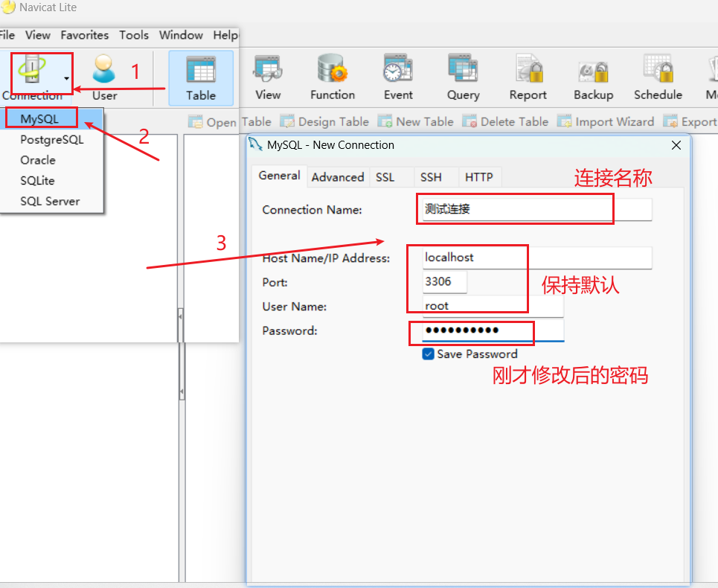The image size is (718, 588).
Task: Select the Table toolbar icon
Action: 201,78
